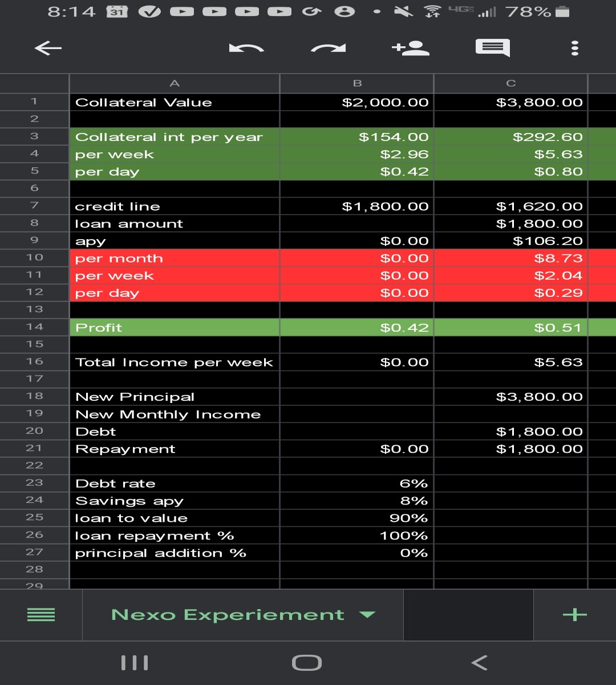Open the comments icon
The image size is (616, 685).
[x=493, y=49]
